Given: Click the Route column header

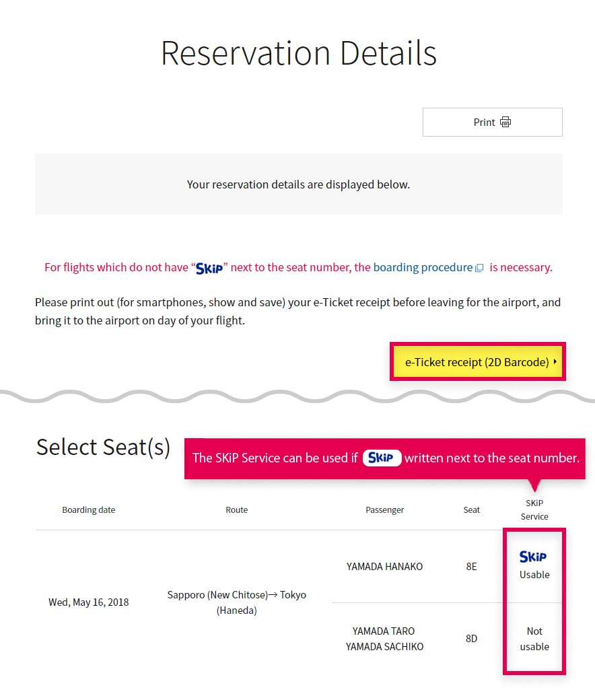Looking at the screenshot, I should pyautogui.click(x=236, y=510).
